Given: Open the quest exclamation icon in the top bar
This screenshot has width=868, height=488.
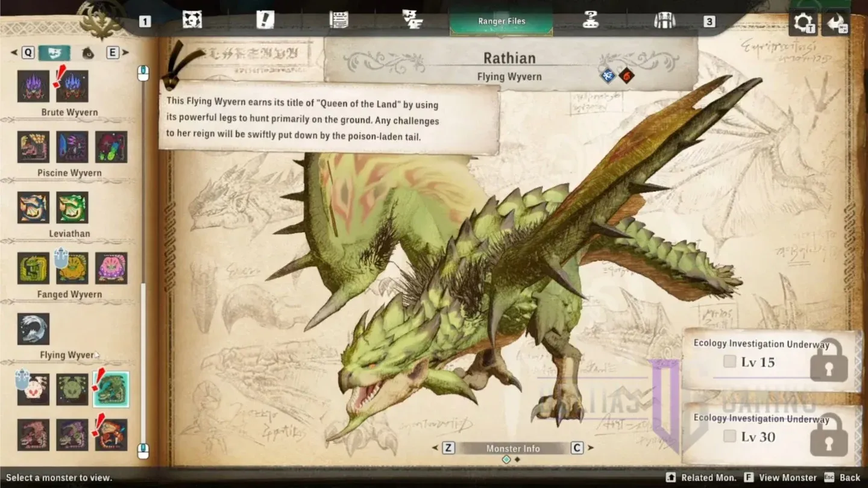Looking at the screenshot, I should tap(266, 20).
